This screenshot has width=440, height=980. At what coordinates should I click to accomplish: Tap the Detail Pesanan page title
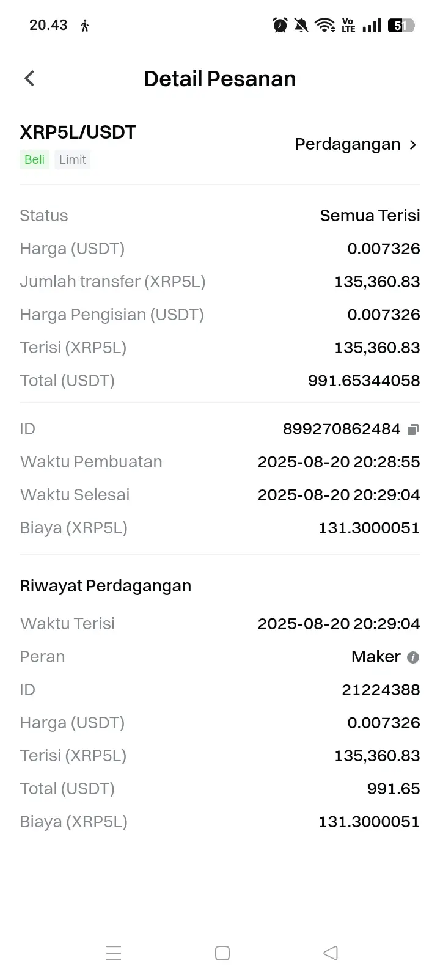click(220, 79)
